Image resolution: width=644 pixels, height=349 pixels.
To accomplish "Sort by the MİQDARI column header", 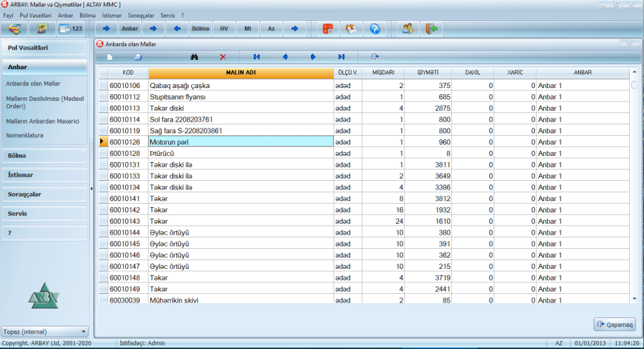I will [x=383, y=73].
